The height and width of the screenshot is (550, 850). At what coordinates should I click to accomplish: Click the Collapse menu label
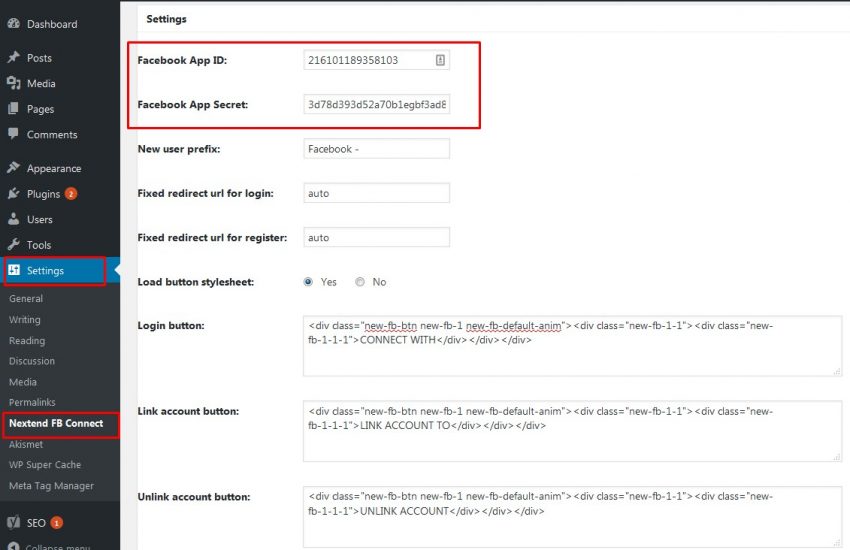click(x=57, y=546)
